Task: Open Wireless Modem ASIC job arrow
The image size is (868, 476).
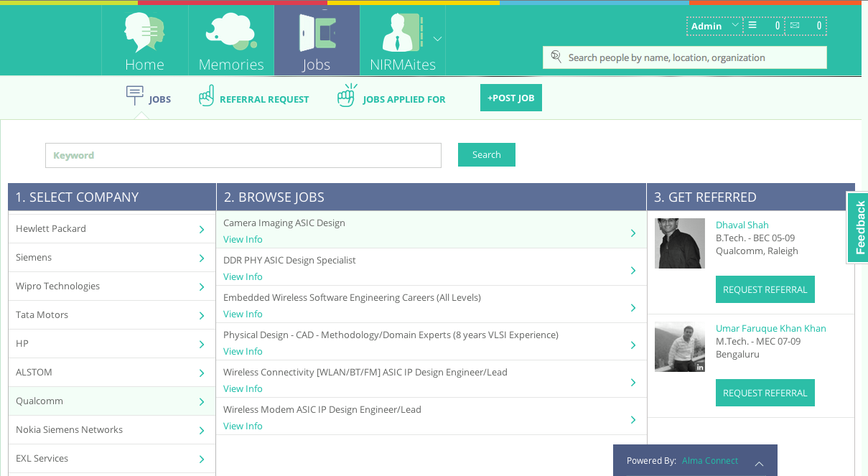Action: pyautogui.click(x=633, y=420)
